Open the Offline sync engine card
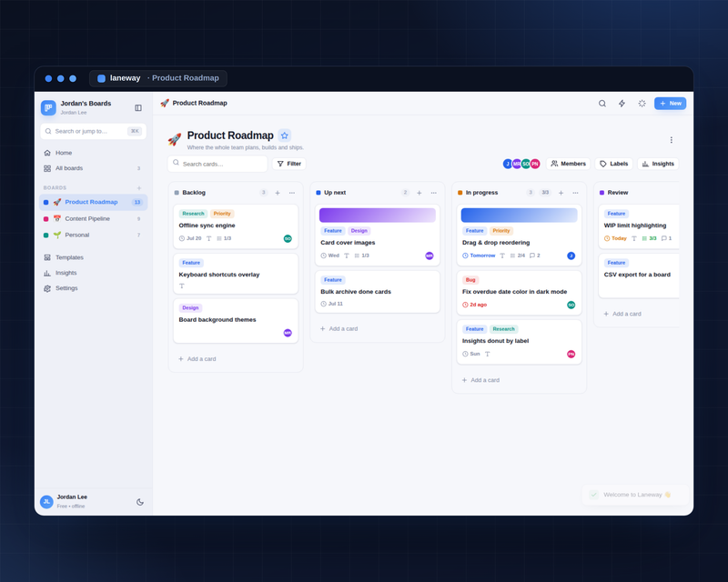728x582 pixels. pos(236,226)
